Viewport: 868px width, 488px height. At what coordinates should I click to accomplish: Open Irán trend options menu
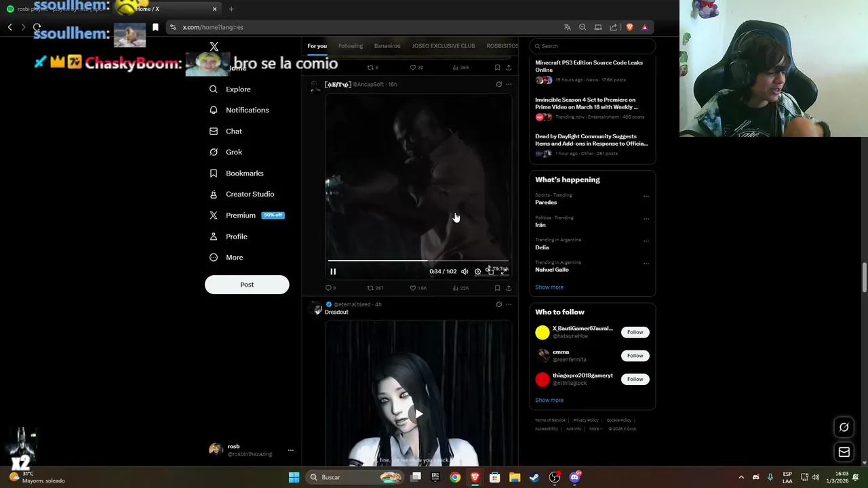click(x=646, y=218)
